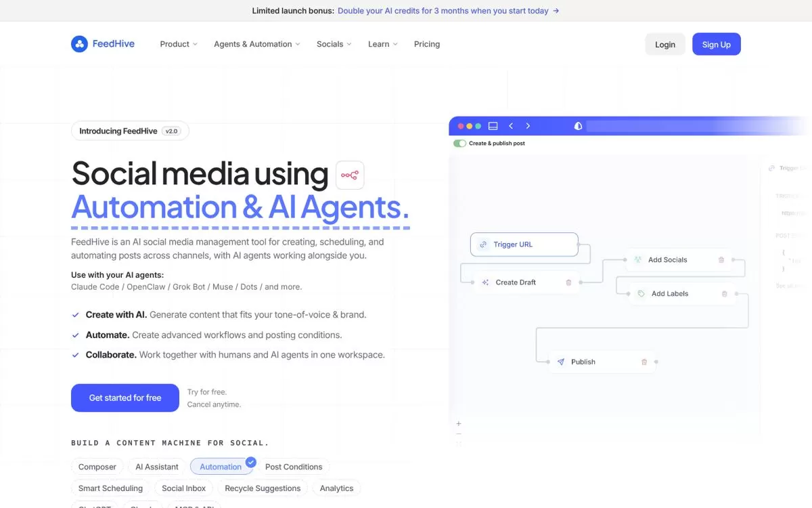Click the Collaborate bullet text
Image resolution: width=812 pixels, height=508 pixels.
click(x=235, y=355)
